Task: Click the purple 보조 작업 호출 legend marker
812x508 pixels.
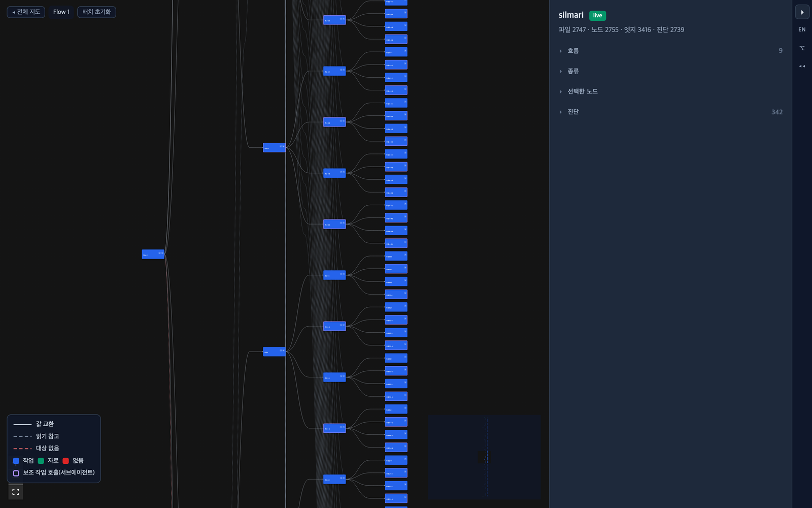Action: (x=16, y=473)
